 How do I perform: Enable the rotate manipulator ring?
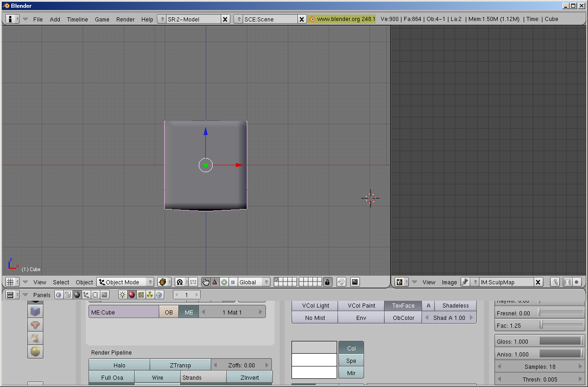coord(224,282)
